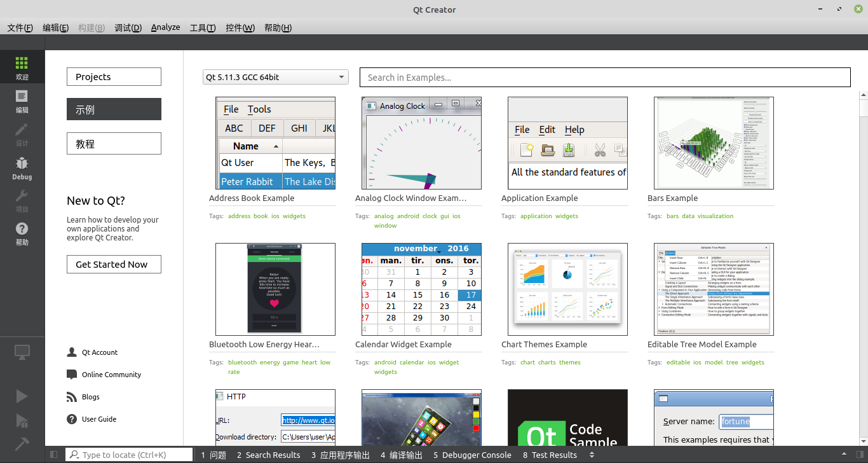
Task: Click the 'address' tag link
Action: point(240,216)
